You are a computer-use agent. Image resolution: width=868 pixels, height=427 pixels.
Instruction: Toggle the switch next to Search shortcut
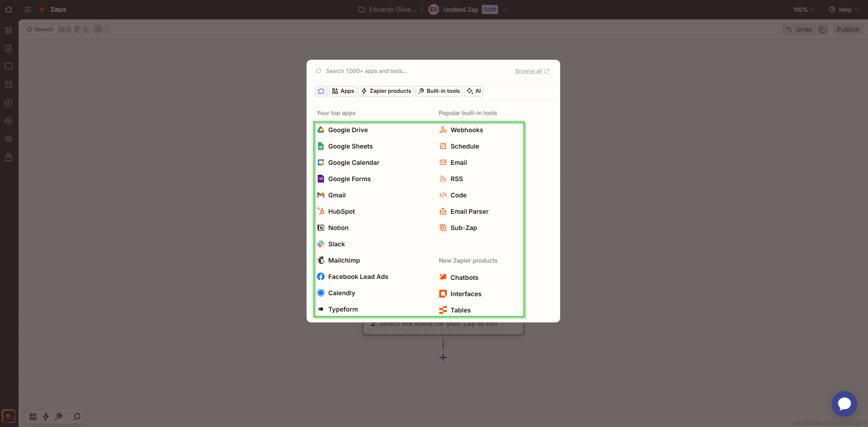coord(102,29)
